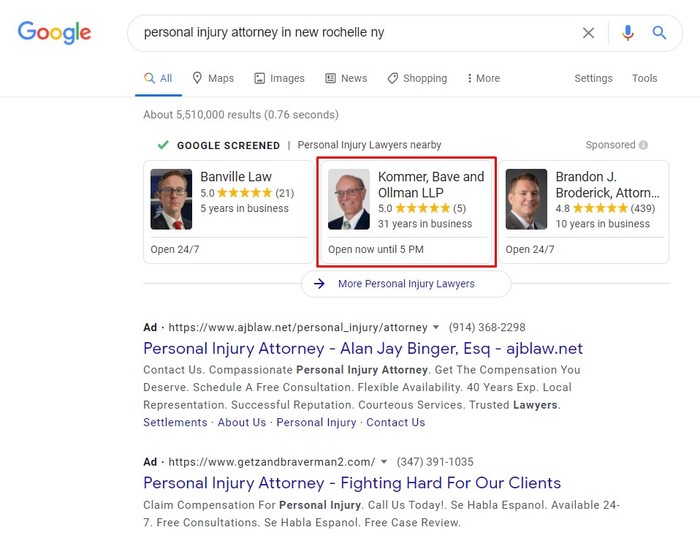The width and height of the screenshot is (700, 549).
Task: Switch to the Images tab
Action: (279, 78)
